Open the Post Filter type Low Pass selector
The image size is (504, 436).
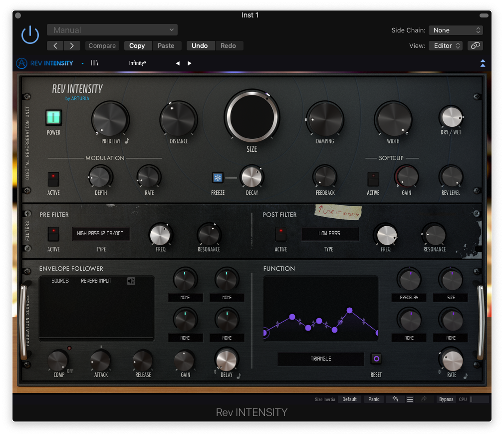329,234
